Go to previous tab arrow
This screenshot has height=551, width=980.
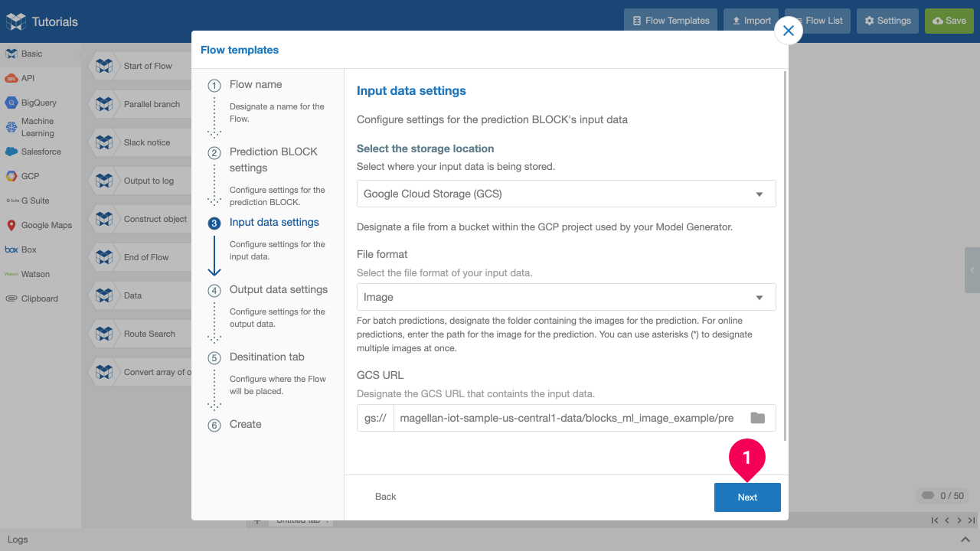click(947, 520)
